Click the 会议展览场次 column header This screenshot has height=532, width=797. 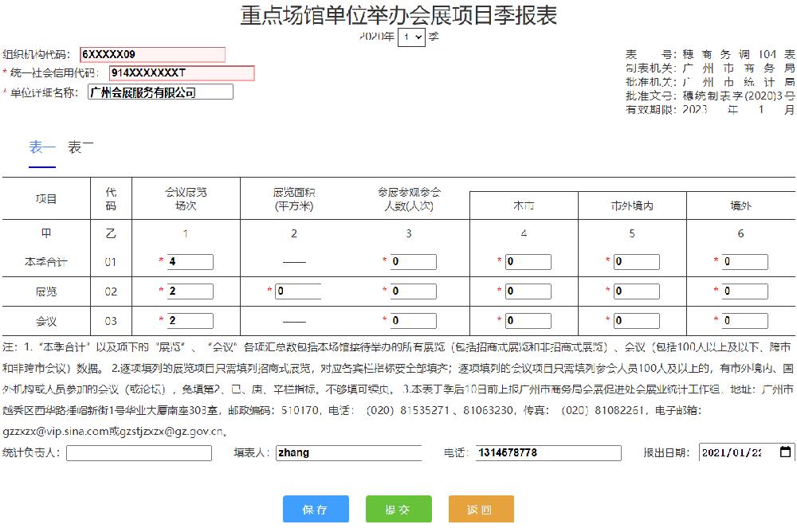click(186, 198)
